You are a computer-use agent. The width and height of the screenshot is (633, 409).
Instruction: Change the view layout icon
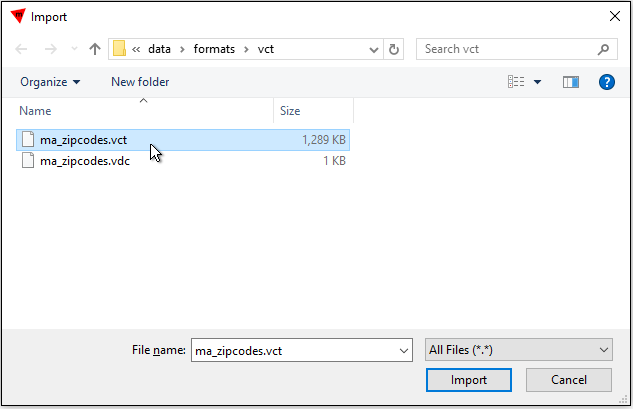516,82
